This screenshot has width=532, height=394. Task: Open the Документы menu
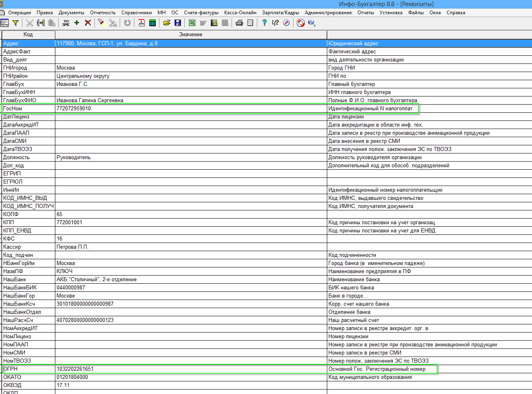pyautogui.click(x=71, y=13)
